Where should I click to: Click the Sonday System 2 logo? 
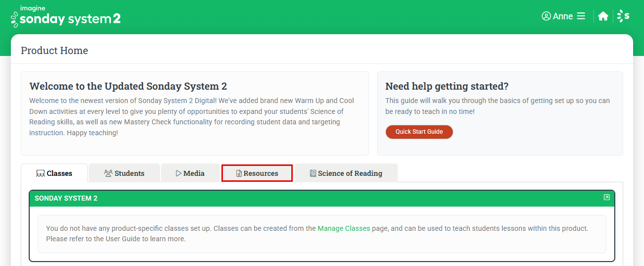tap(66, 17)
